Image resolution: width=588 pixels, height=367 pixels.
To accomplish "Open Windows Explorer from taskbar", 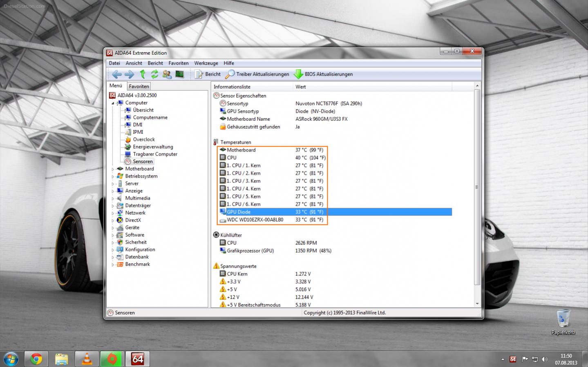I will pyautogui.click(x=62, y=359).
